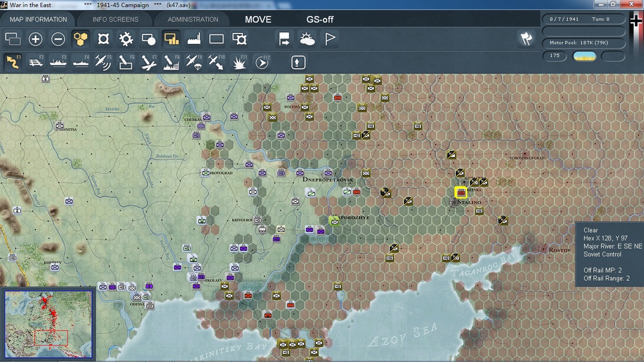Switch to the ADMINISTRATION tab
This screenshot has width=644, height=362.
(193, 19)
